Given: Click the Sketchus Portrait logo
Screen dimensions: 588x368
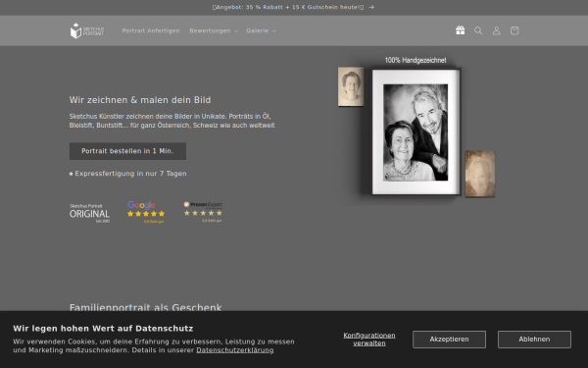Looking at the screenshot, I should tap(87, 30).
